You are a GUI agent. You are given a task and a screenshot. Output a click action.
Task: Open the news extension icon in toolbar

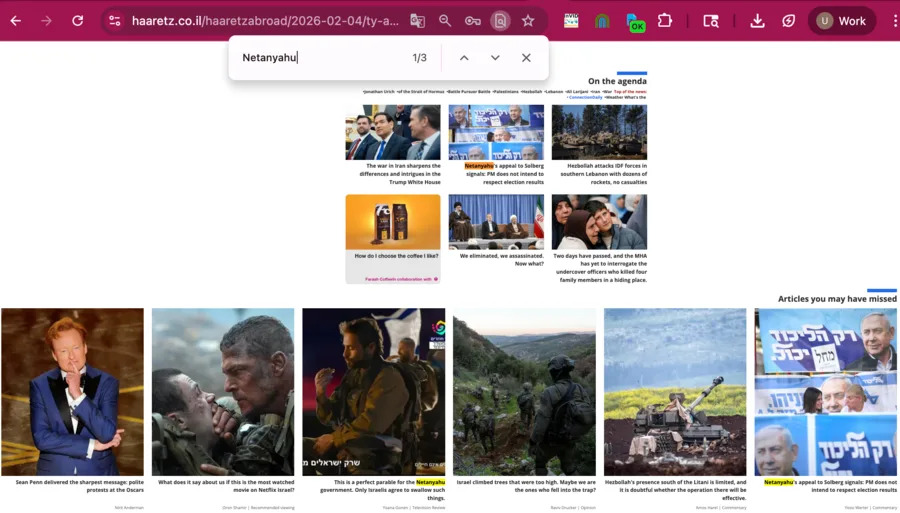point(571,21)
